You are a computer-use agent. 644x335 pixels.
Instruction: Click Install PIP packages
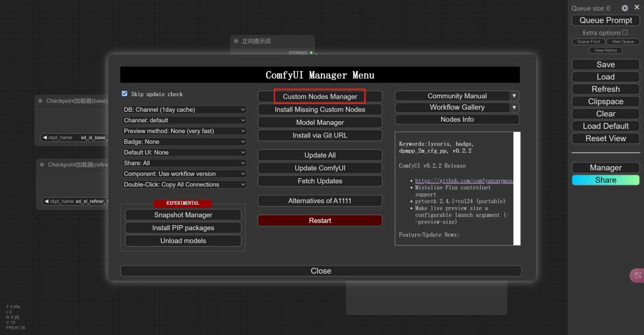tap(183, 228)
